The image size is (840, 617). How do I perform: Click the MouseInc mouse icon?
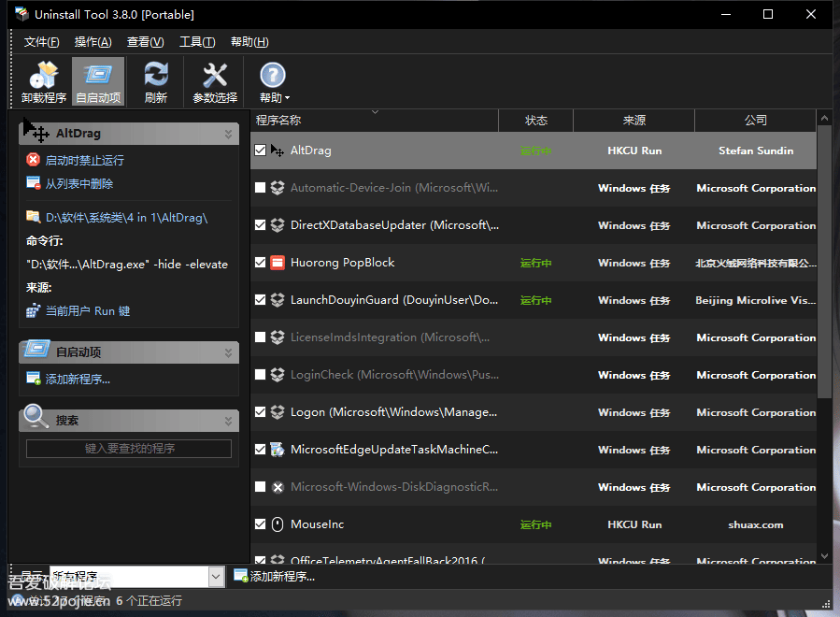pos(278,524)
